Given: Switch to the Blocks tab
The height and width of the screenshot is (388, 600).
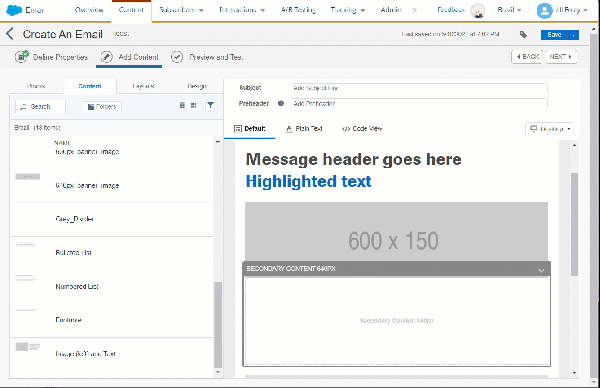Looking at the screenshot, I should coord(36,86).
